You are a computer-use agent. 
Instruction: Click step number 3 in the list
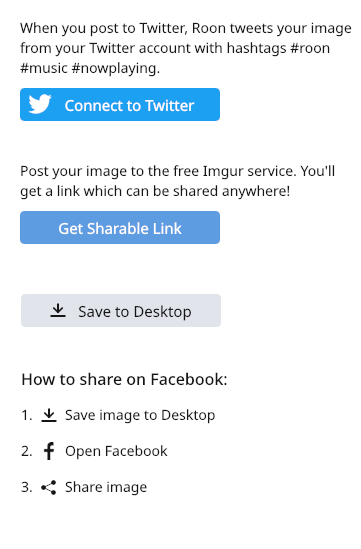pos(27,487)
